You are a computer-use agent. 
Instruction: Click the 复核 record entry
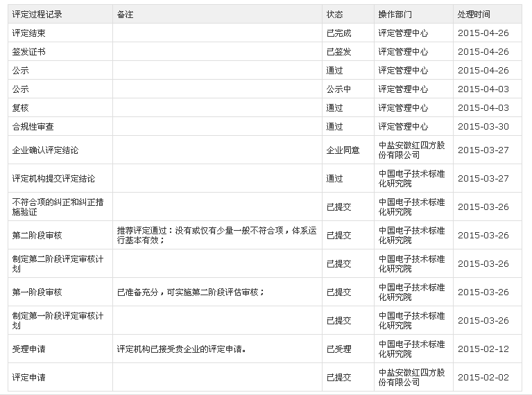tap(21, 108)
